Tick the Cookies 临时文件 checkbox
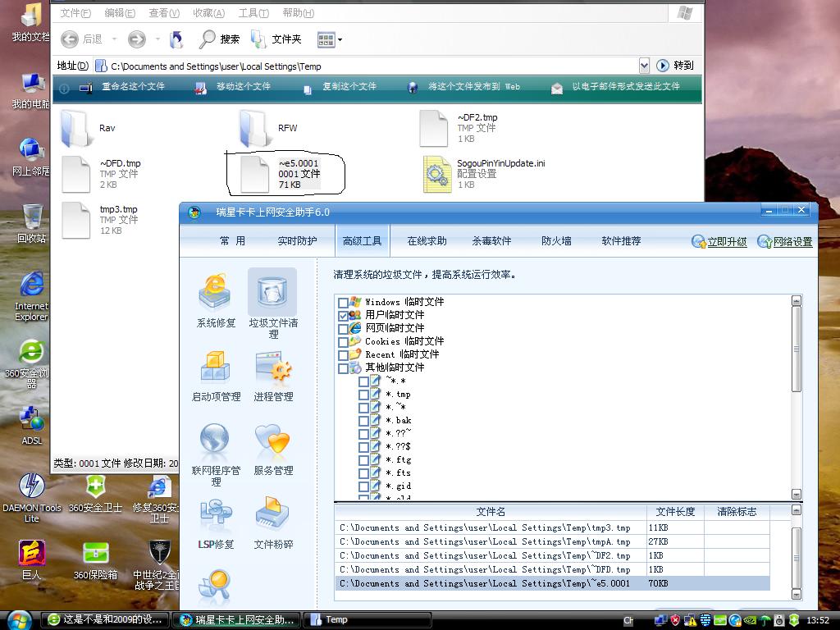840x630 pixels. (343, 342)
